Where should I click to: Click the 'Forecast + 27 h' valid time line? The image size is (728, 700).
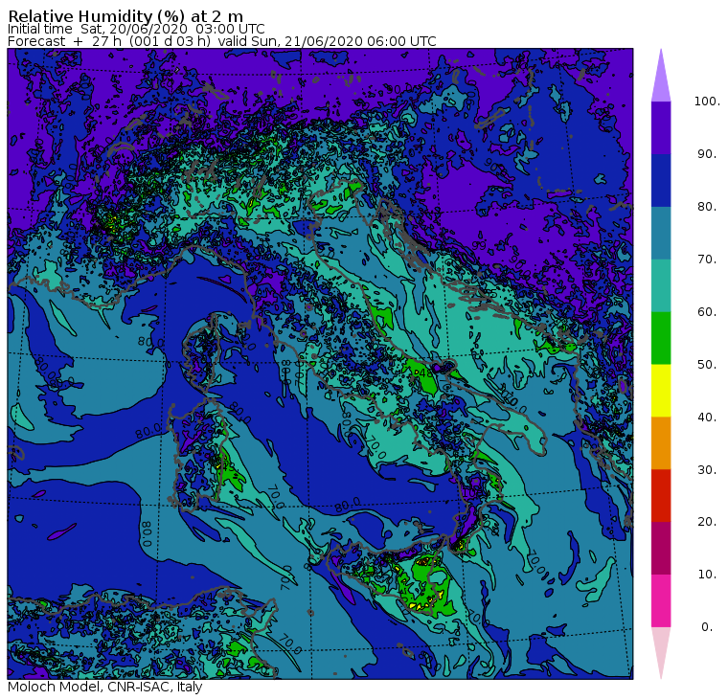tap(222, 41)
